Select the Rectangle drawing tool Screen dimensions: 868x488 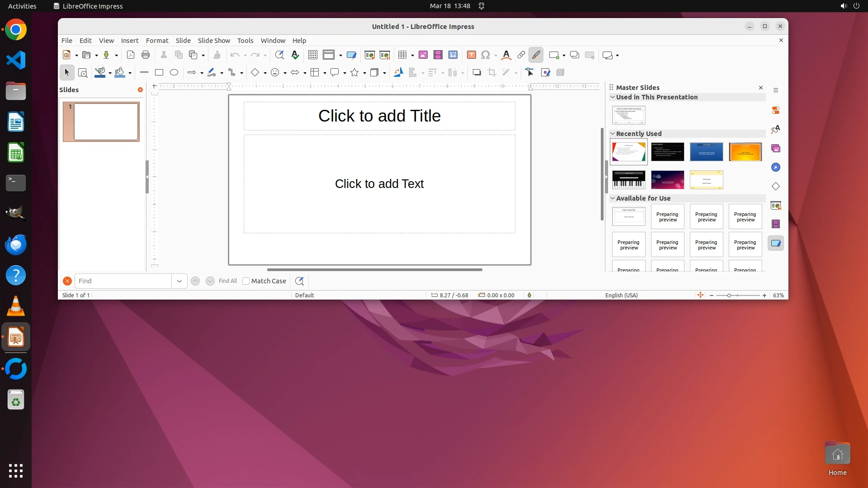pyautogui.click(x=159, y=72)
